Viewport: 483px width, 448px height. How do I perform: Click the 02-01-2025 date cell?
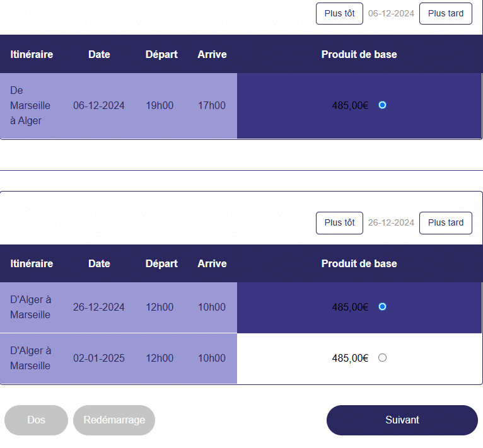click(x=99, y=359)
